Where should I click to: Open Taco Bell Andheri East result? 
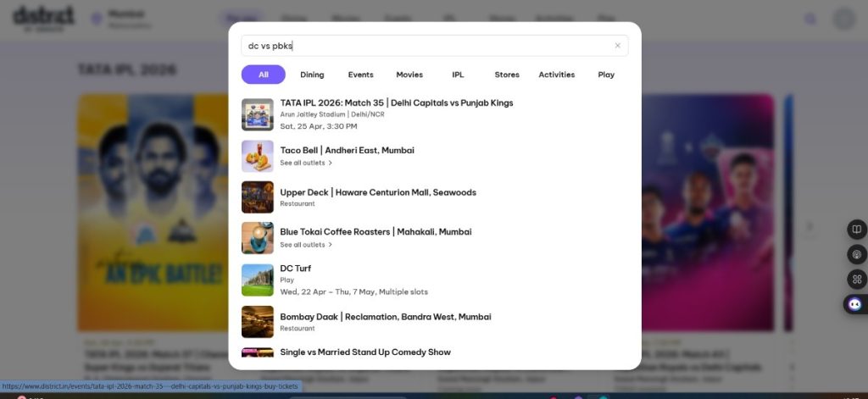coord(435,156)
